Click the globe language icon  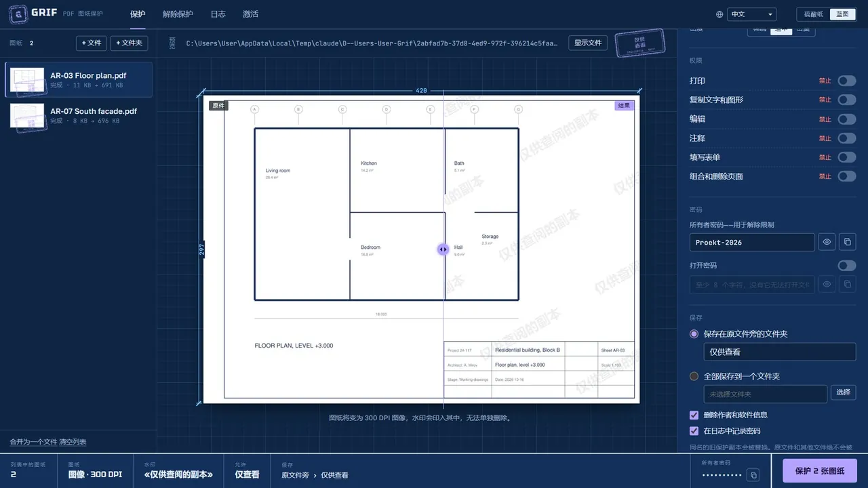tap(719, 14)
